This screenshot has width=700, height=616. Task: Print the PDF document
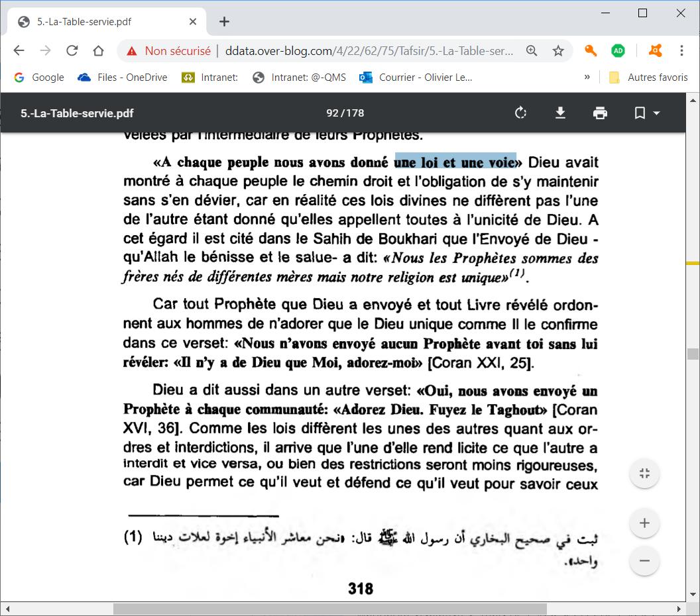pos(600,113)
